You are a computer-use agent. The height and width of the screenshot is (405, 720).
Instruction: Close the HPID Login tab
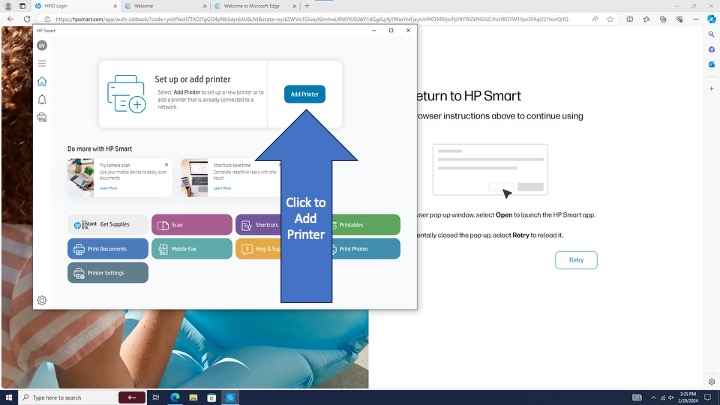pyautogui.click(x=115, y=6)
